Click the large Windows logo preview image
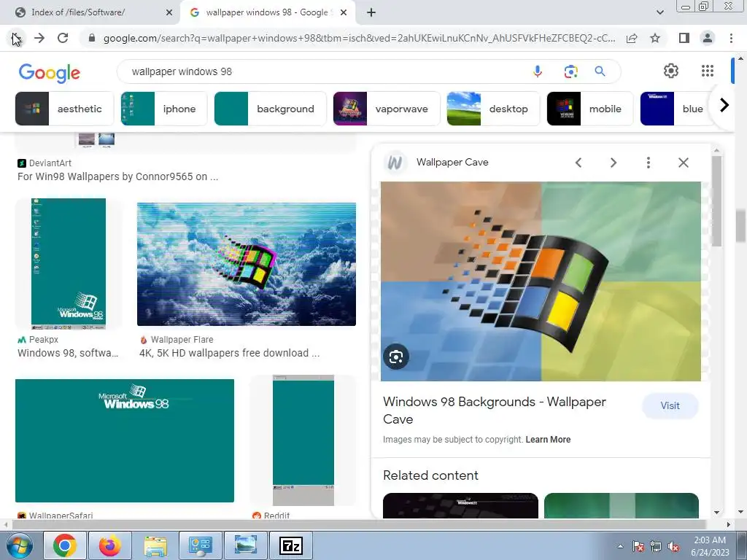This screenshot has height=560, width=747. pyautogui.click(x=541, y=281)
